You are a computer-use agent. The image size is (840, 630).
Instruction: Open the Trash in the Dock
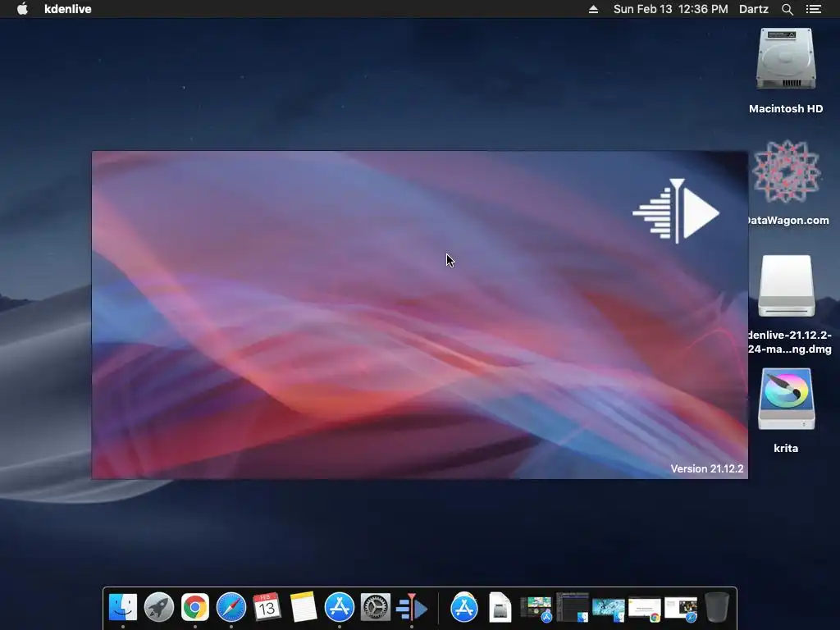(x=717, y=607)
